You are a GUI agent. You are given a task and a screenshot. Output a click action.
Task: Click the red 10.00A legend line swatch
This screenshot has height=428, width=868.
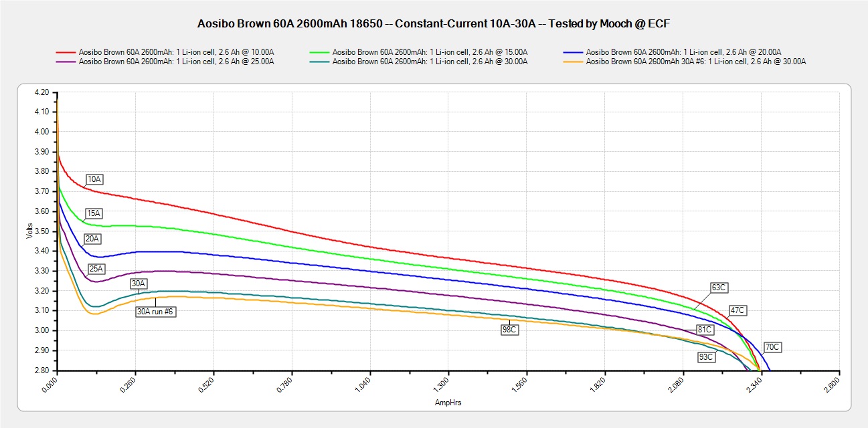66,51
